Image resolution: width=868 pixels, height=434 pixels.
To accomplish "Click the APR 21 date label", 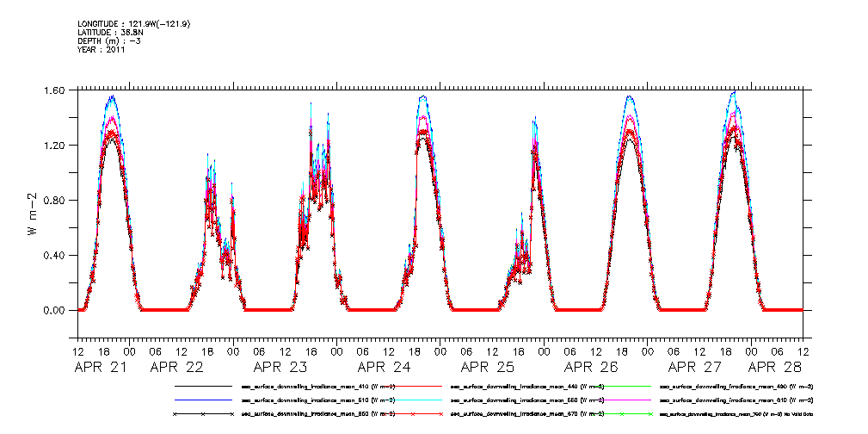I will (x=100, y=367).
